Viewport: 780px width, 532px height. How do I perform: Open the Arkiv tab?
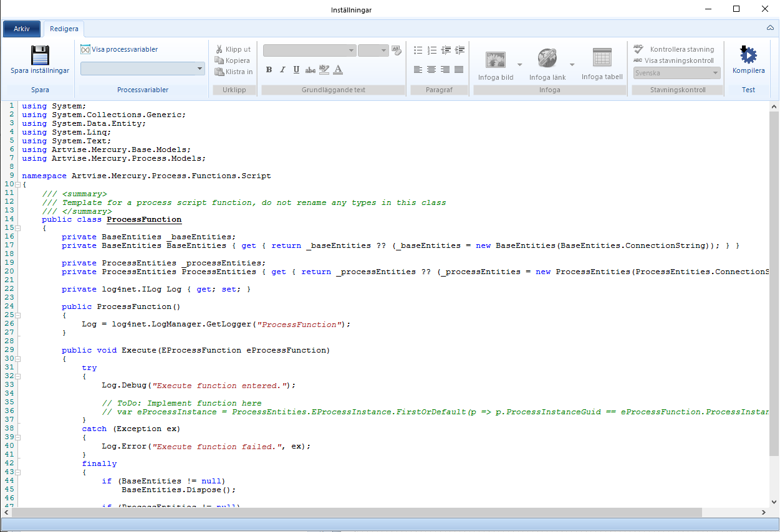[22, 29]
